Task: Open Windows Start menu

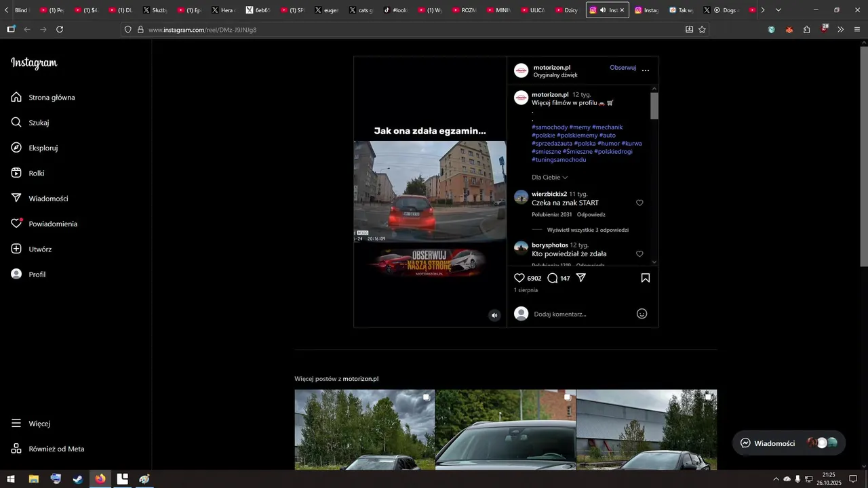Action: pyautogui.click(x=11, y=479)
